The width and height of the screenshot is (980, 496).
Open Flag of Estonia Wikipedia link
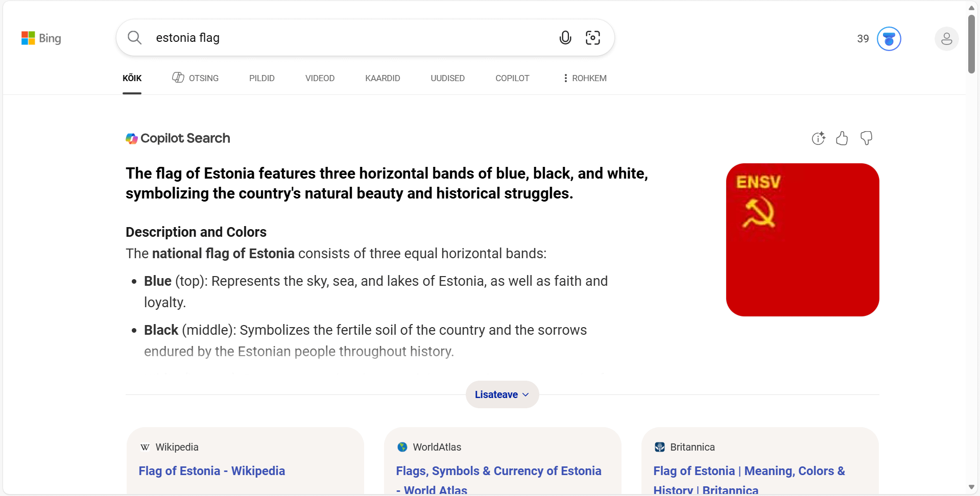pos(212,471)
